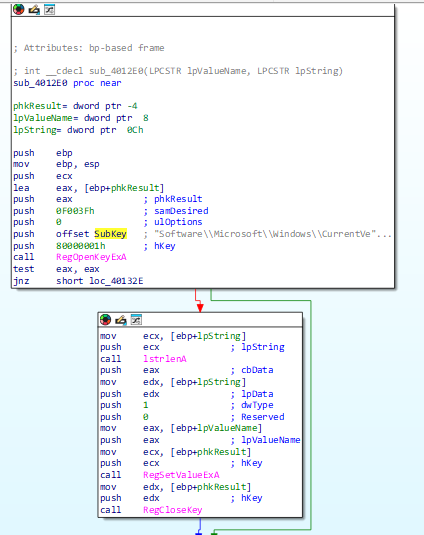424x535 pixels.
Task: Click the group nodes icon on the sub_4012E0 node
Action: pyautogui.click(x=49, y=10)
